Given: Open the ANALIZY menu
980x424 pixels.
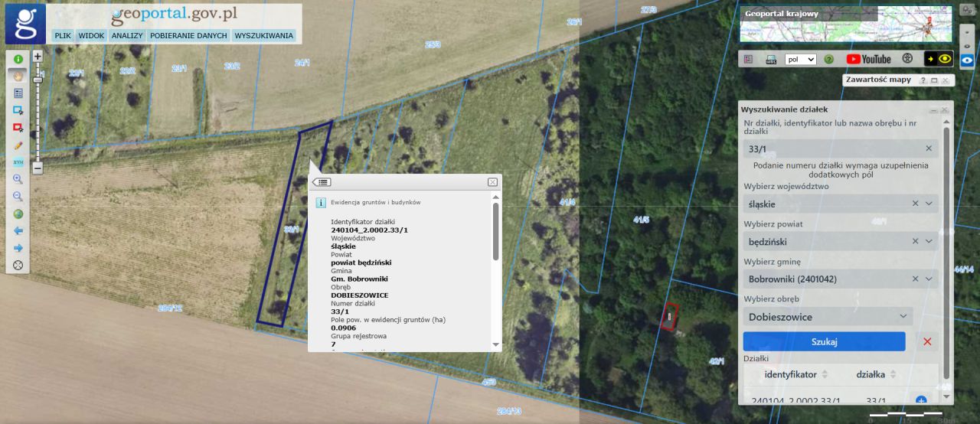Looking at the screenshot, I should [x=127, y=35].
